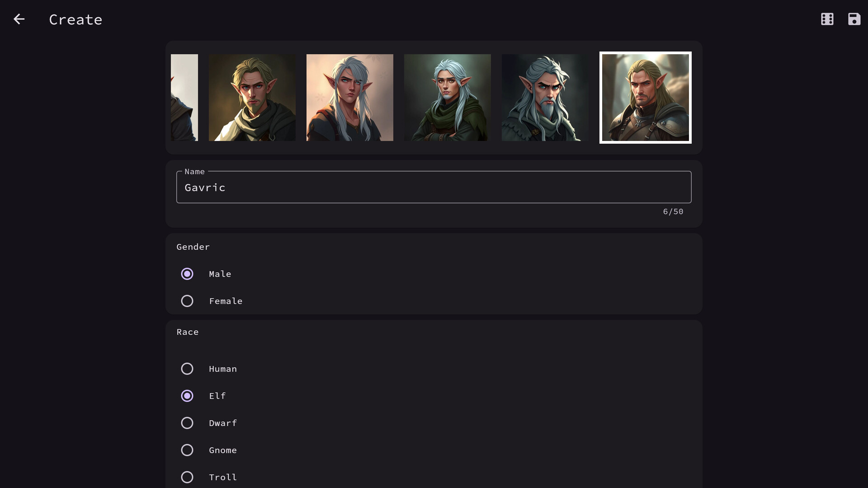Choose Troll as the character race
868x488 pixels.
point(187,477)
